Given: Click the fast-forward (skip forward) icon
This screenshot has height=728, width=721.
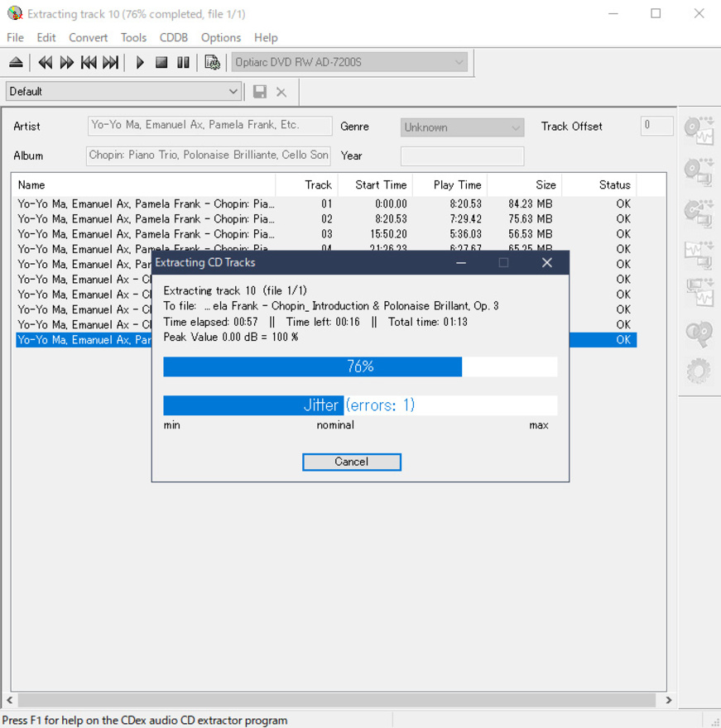Looking at the screenshot, I should pos(67,63).
